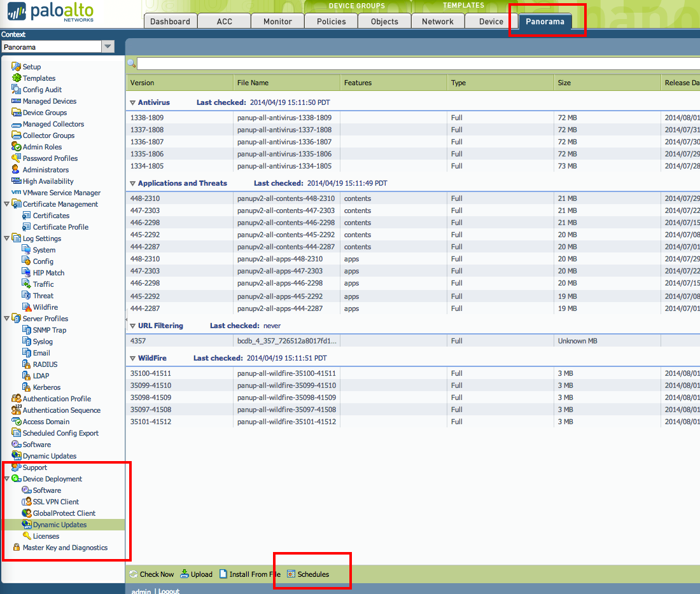Switch to the Policies tab
The image size is (700, 594).
coord(331,21)
